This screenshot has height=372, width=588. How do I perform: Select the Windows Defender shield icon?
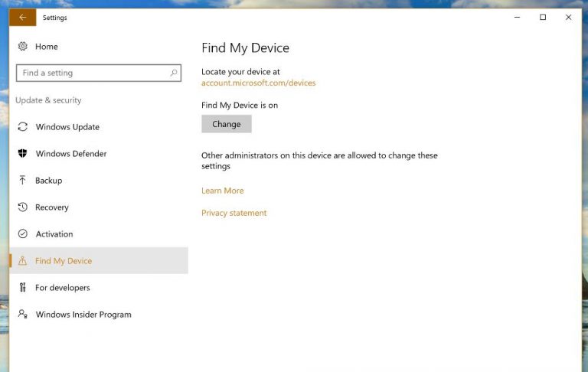[x=23, y=154]
